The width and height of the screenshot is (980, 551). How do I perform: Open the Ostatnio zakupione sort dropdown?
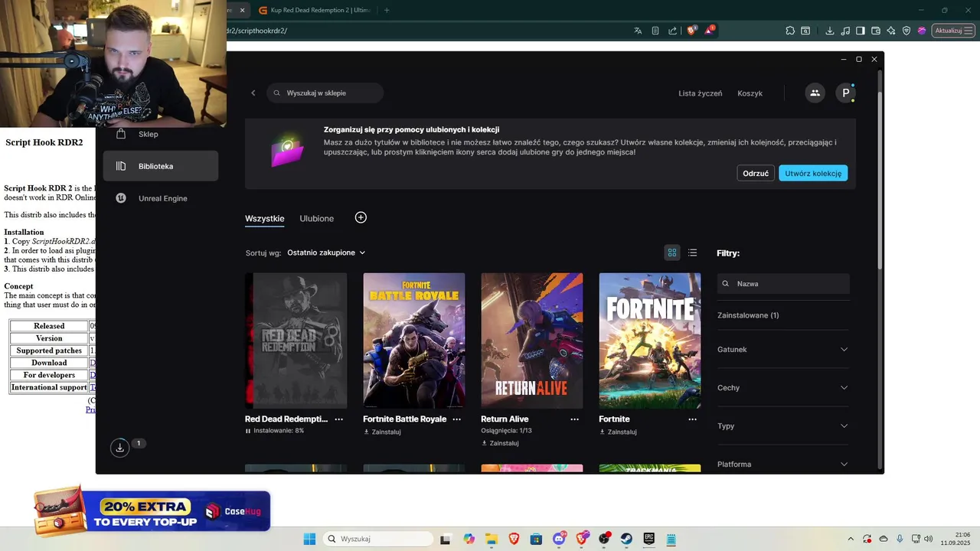(x=326, y=253)
